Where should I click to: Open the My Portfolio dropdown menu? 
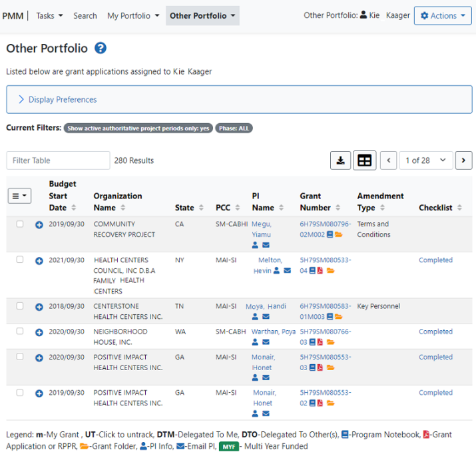tap(133, 15)
